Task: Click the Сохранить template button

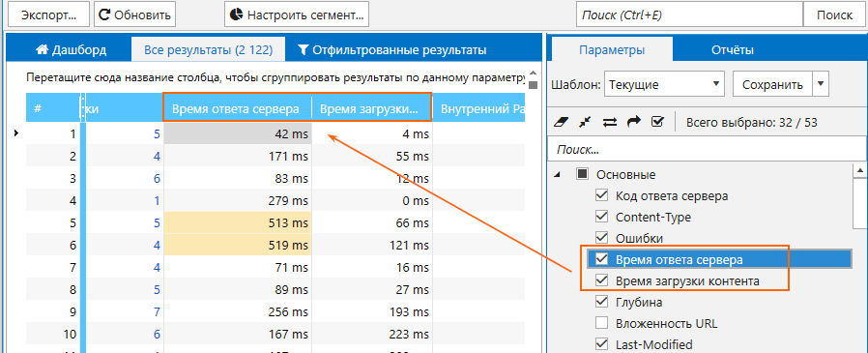Action: [x=772, y=85]
